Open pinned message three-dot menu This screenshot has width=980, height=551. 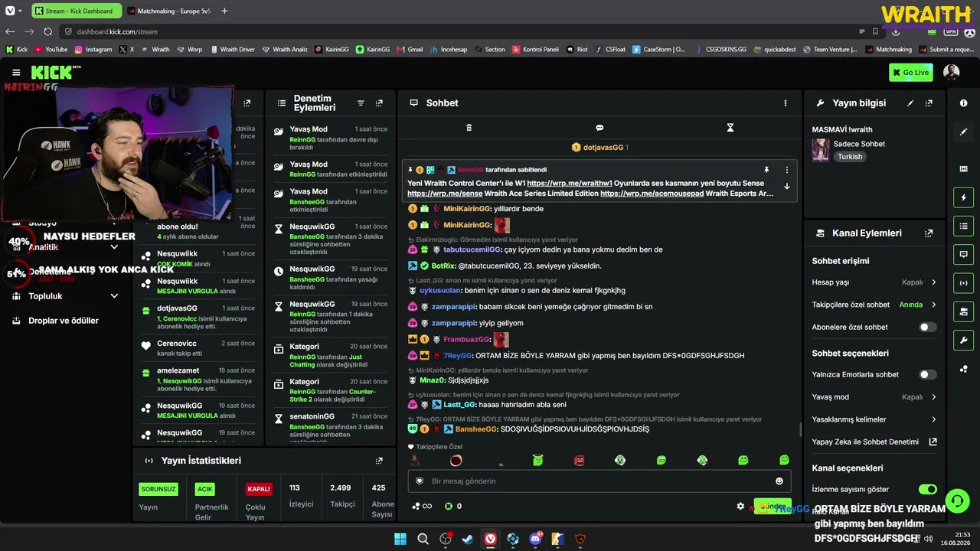pos(786,170)
